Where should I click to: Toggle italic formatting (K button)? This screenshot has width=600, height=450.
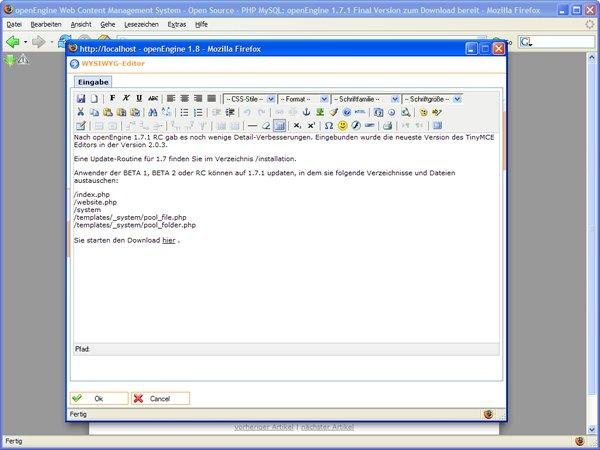coord(126,98)
